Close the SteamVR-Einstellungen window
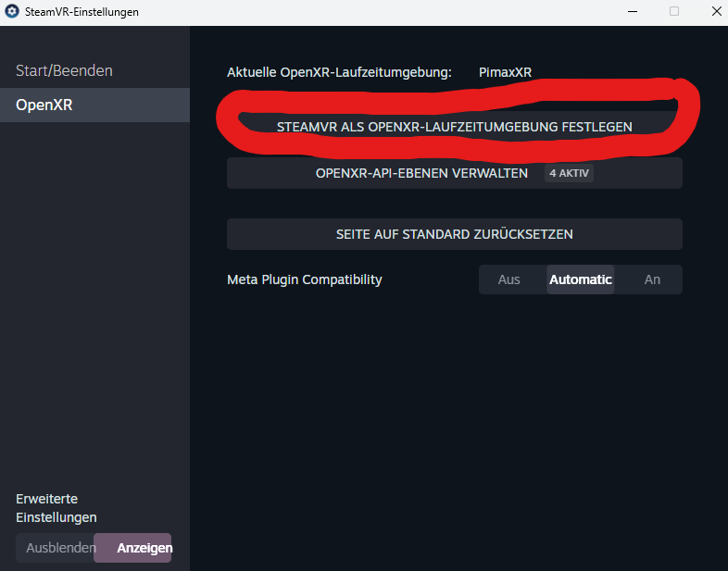728x571 pixels. (x=716, y=12)
